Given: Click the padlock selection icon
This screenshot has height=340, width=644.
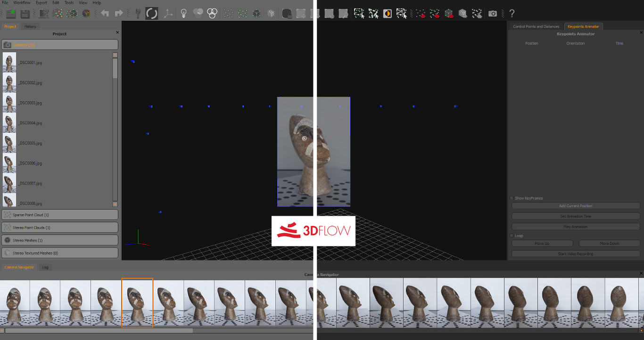Looking at the screenshot, I should click(x=287, y=14).
